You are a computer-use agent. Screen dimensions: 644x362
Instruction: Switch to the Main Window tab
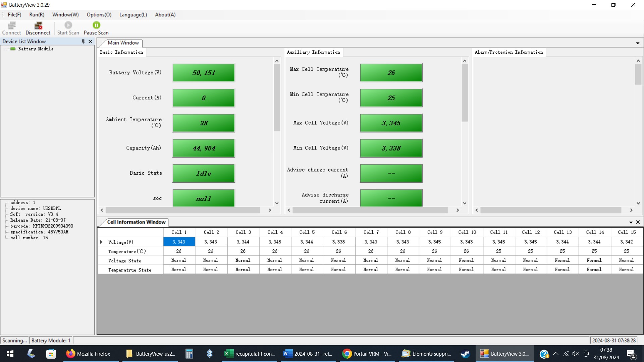tap(123, 43)
